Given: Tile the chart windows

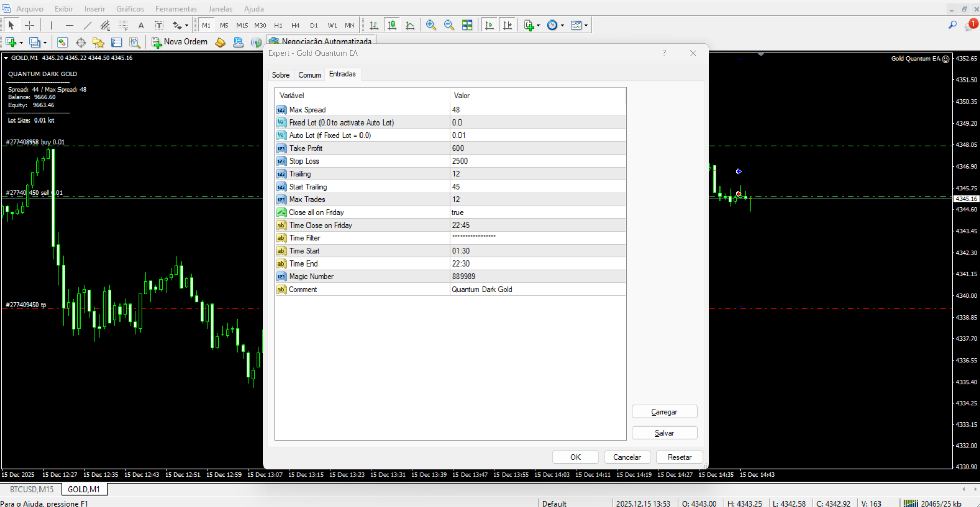Looking at the screenshot, I should click(x=467, y=25).
